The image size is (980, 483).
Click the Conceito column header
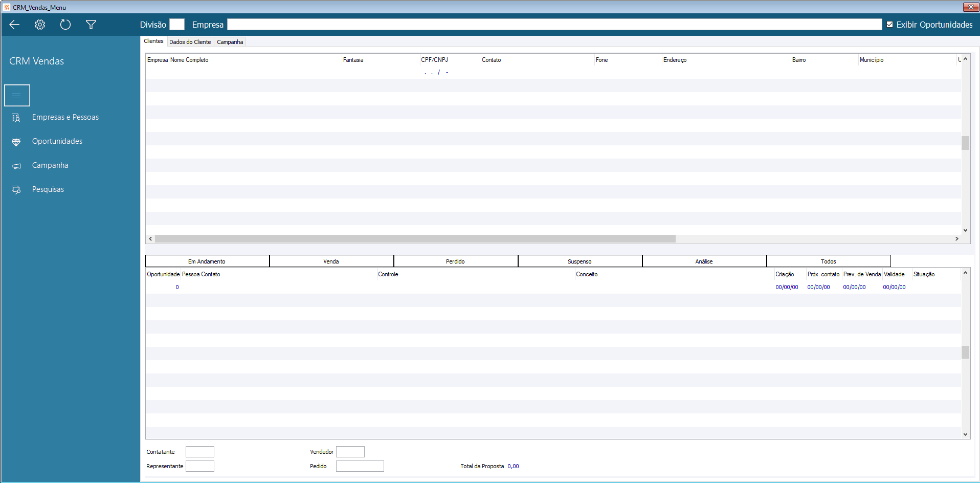[674, 274]
